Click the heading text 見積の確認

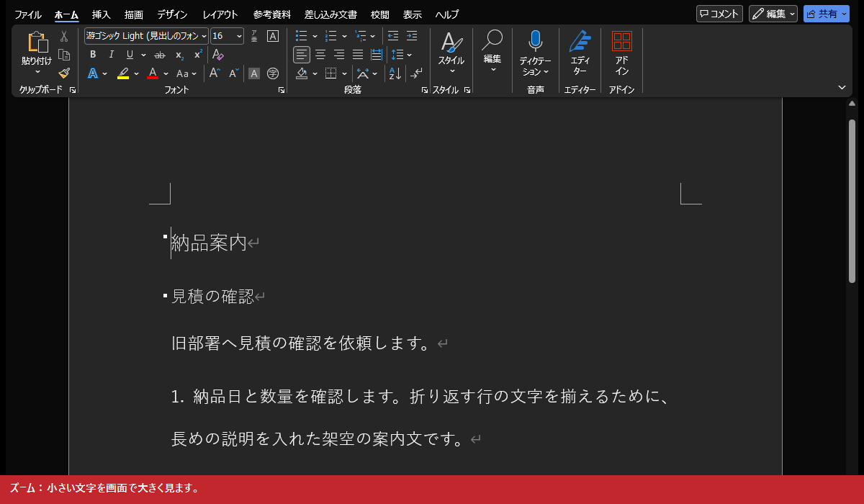[x=212, y=297]
